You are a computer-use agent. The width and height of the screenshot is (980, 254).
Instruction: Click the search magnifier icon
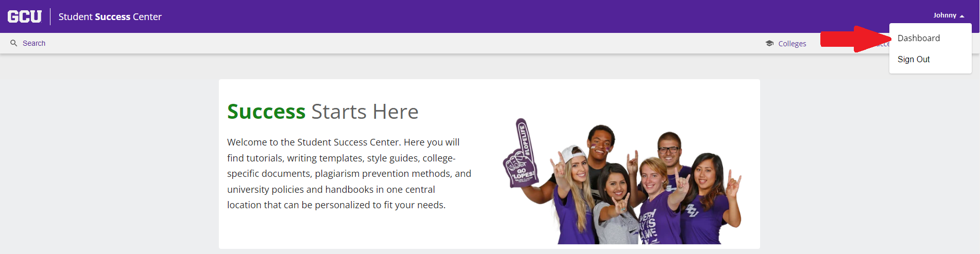pos(14,43)
